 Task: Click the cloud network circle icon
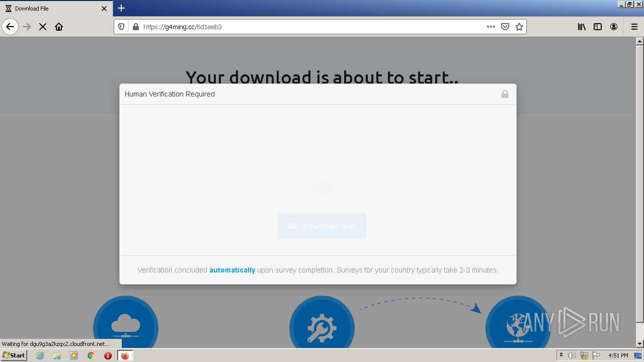tap(126, 322)
